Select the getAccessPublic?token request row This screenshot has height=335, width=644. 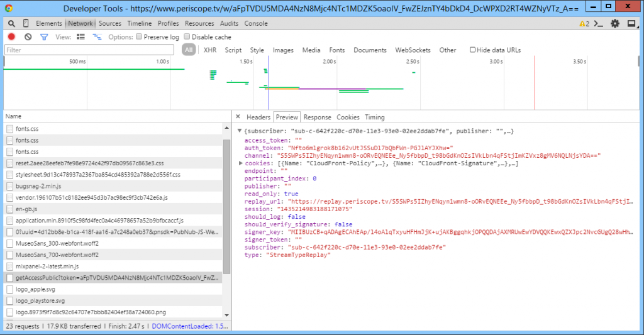click(x=113, y=278)
